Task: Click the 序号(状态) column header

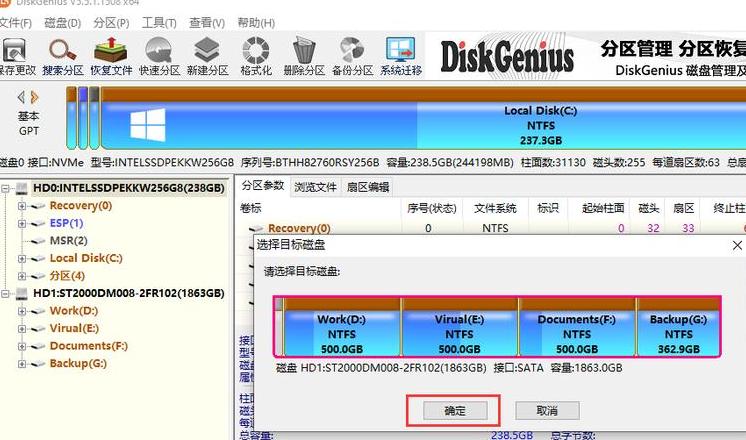Action: pos(432,208)
